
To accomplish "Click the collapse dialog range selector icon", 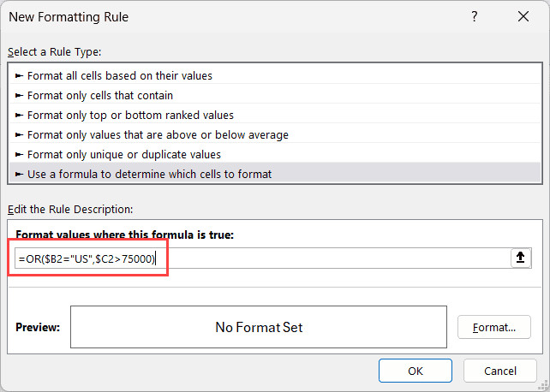I will pyautogui.click(x=519, y=258).
